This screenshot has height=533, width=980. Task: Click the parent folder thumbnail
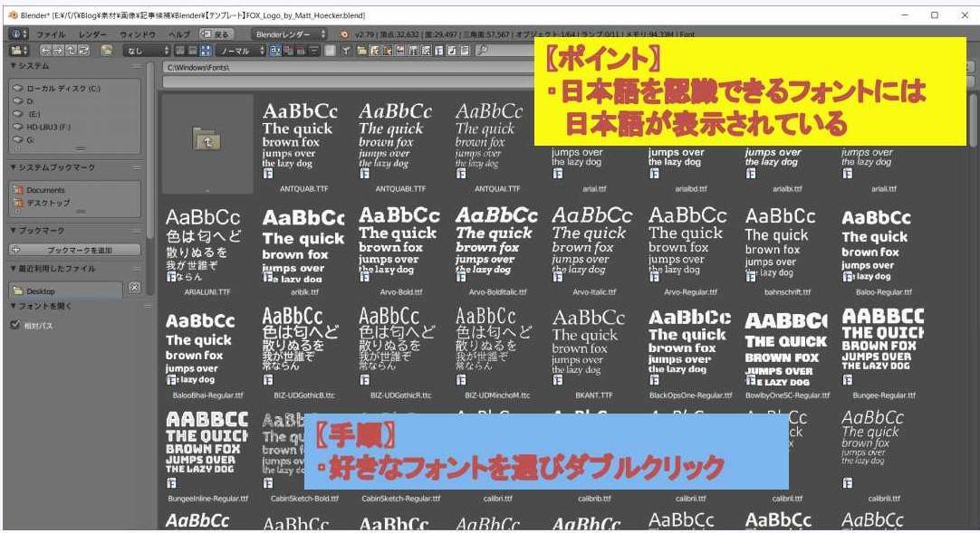[x=207, y=144]
